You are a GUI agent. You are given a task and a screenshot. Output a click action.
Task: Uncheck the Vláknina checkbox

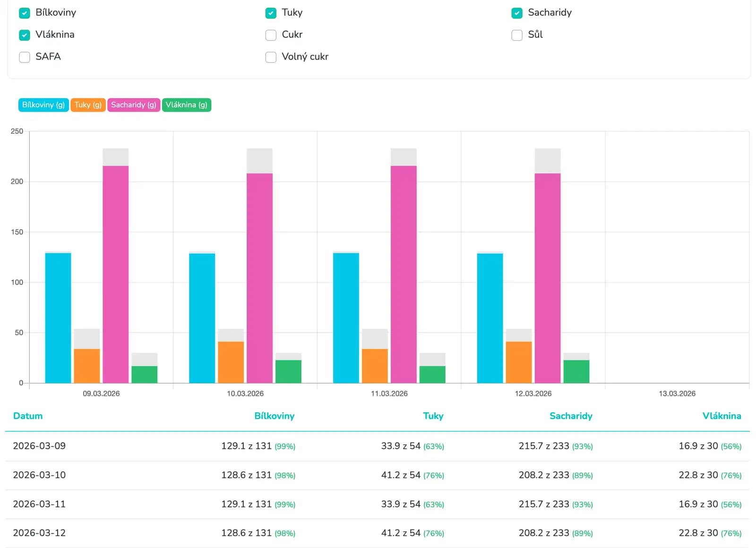pyautogui.click(x=25, y=35)
